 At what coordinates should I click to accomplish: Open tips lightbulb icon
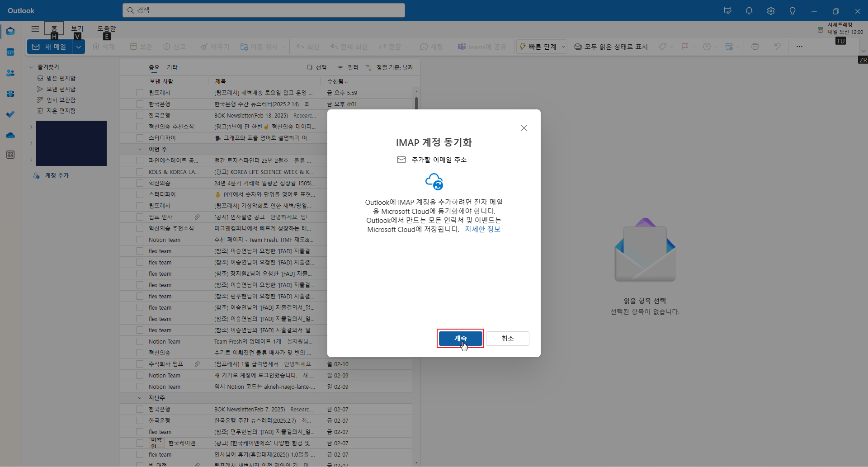pyautogui.click(x=793, y=11)
